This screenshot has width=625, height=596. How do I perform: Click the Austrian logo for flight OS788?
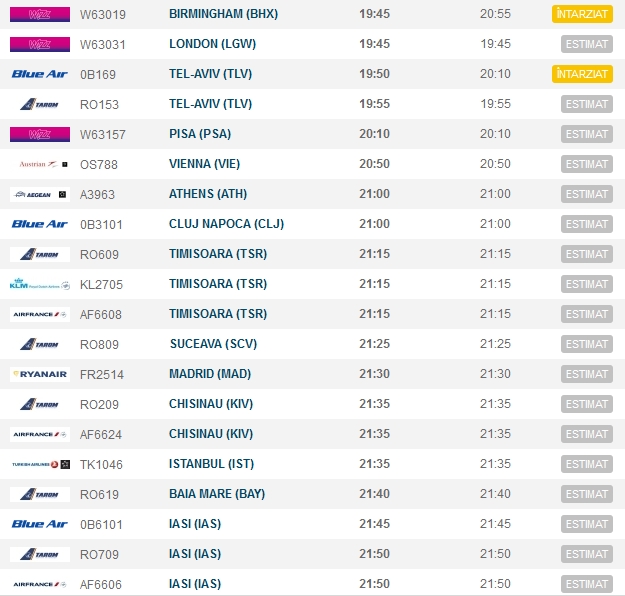[x=40, y=164]
